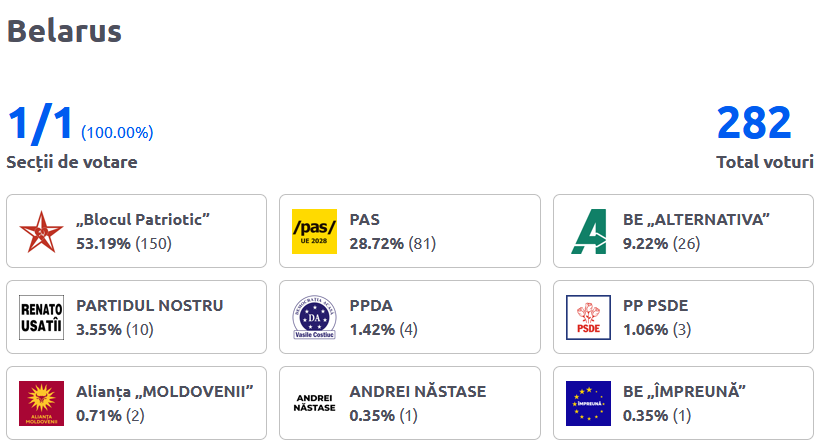This screenshot has width=820, height=446.
Task: Click the Blocul Patriotic red star logo
Action: (x=41, y=232)
